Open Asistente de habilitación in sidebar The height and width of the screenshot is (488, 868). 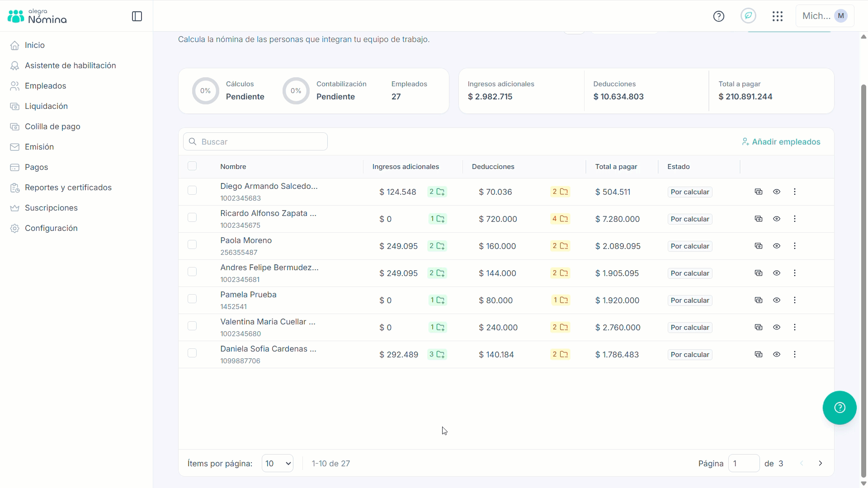pyautogui.click(x=63, y=66)
